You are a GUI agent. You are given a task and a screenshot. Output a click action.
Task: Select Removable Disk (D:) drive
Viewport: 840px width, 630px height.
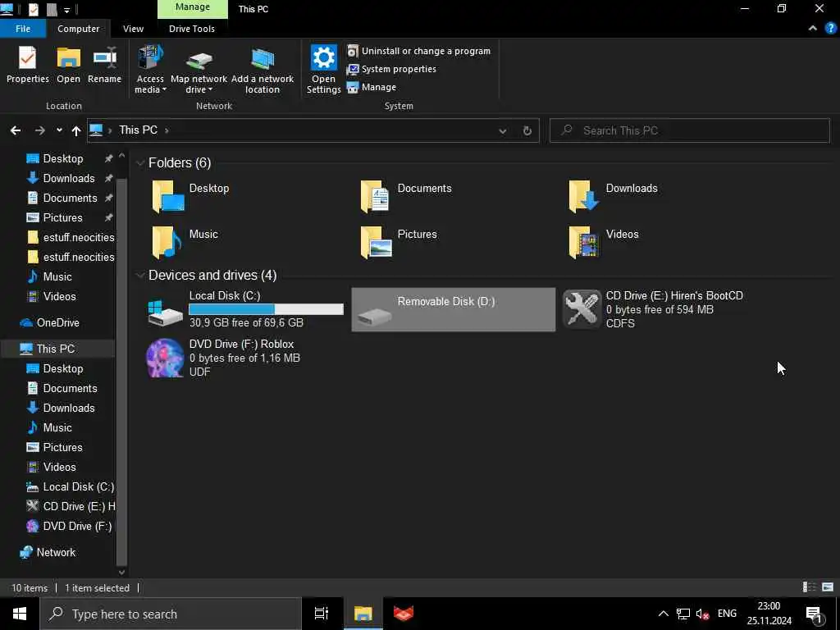453,309
